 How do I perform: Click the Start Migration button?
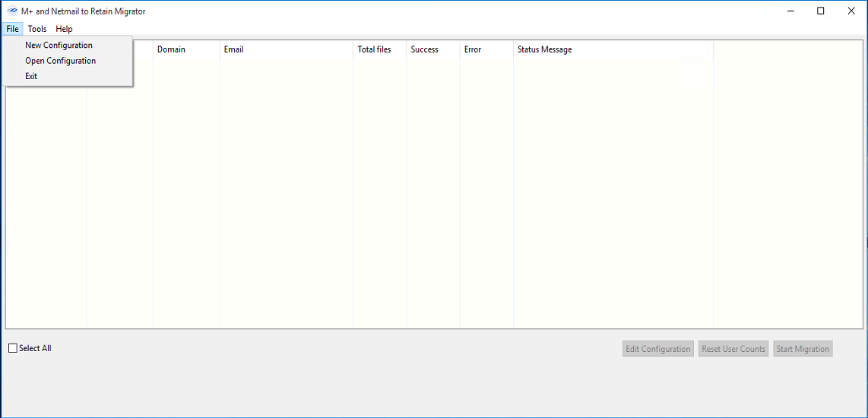point(803,349)
